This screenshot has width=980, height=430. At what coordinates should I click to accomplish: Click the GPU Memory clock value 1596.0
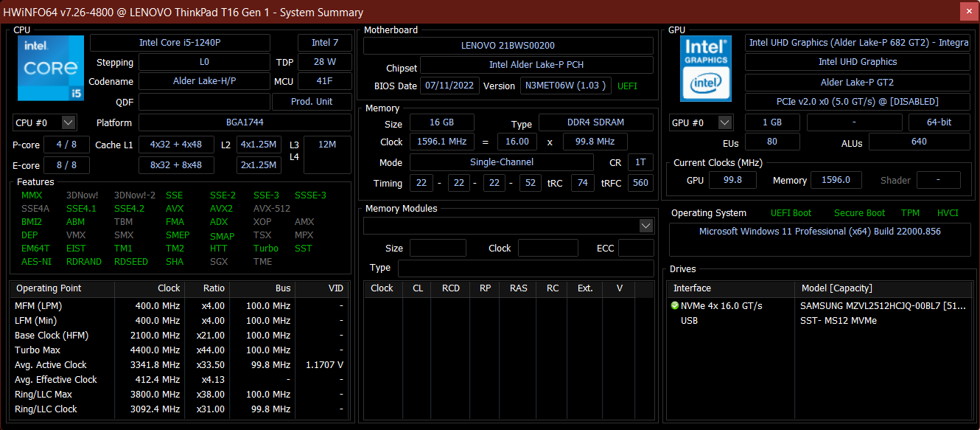coord(836,180)
